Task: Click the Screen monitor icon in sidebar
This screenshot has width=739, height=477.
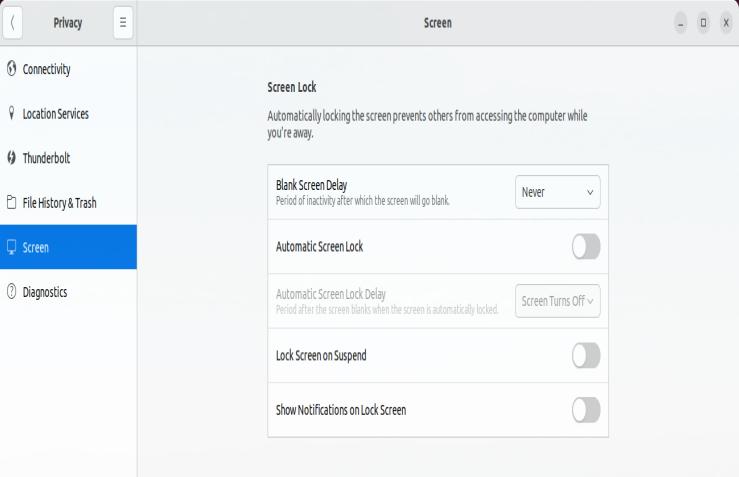Action: [12, 247]
